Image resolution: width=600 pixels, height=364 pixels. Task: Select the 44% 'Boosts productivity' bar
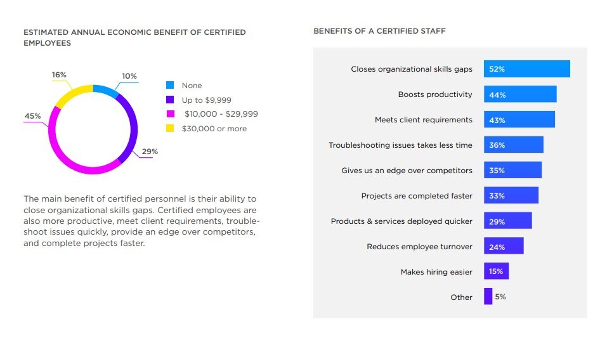coord(520,94)
